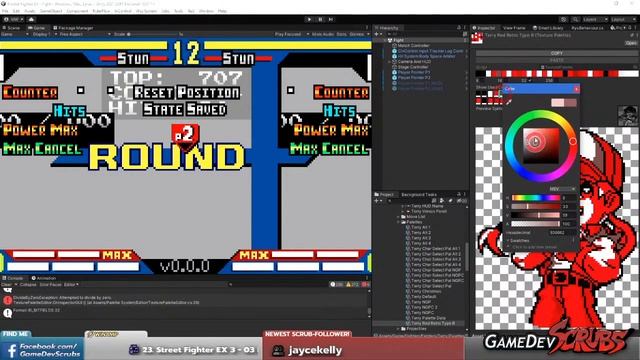Open the Game view mode dropdown
The width and height of the screenshot is (640, 360).
point(15,34)
